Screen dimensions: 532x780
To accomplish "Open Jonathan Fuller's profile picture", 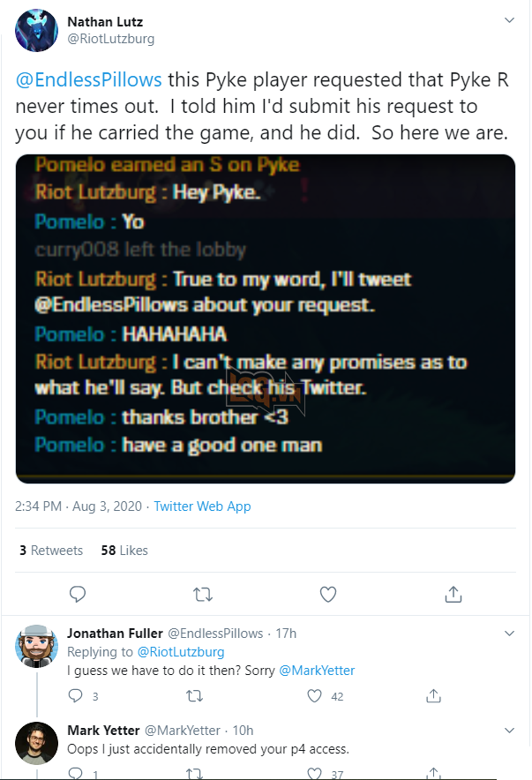I will [x=37, y=649].
